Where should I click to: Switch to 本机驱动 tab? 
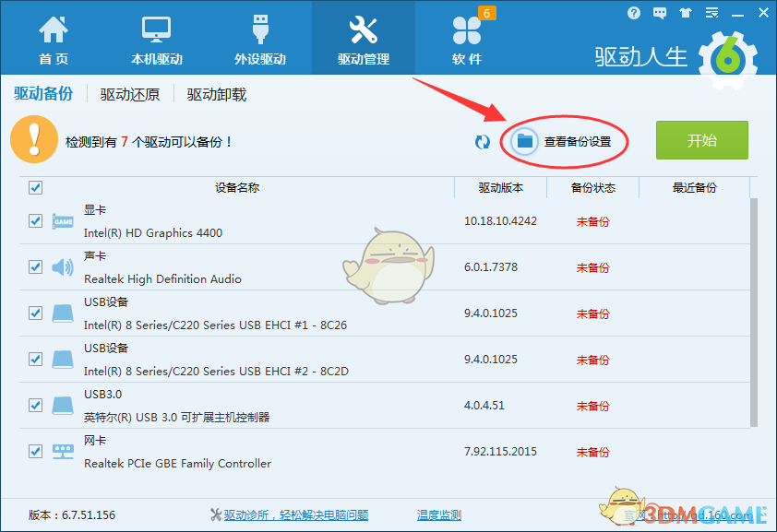157,39
